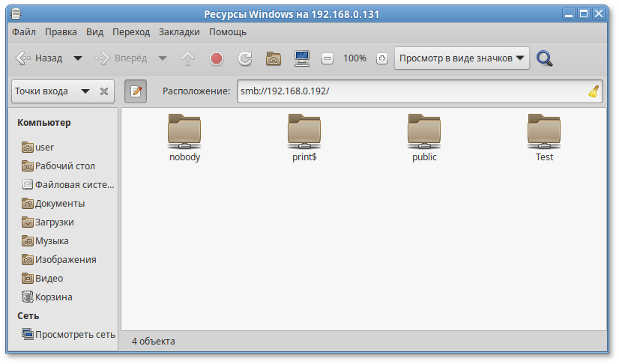Toggle the text-based location edit button
The image size is (619, 364).
136,91
